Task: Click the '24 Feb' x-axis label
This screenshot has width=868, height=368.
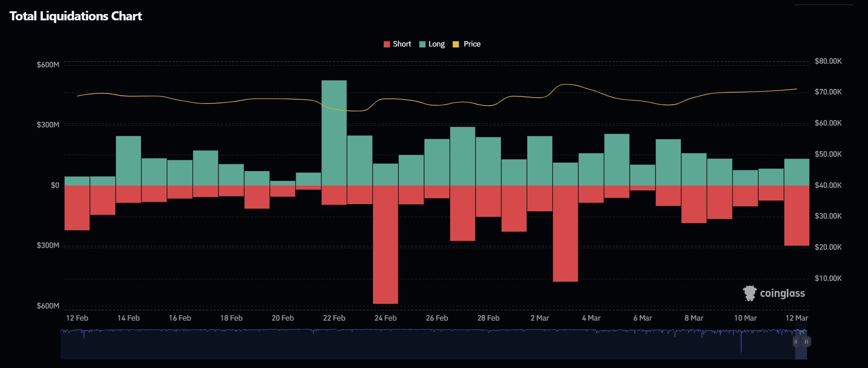Action: point(385,318)
